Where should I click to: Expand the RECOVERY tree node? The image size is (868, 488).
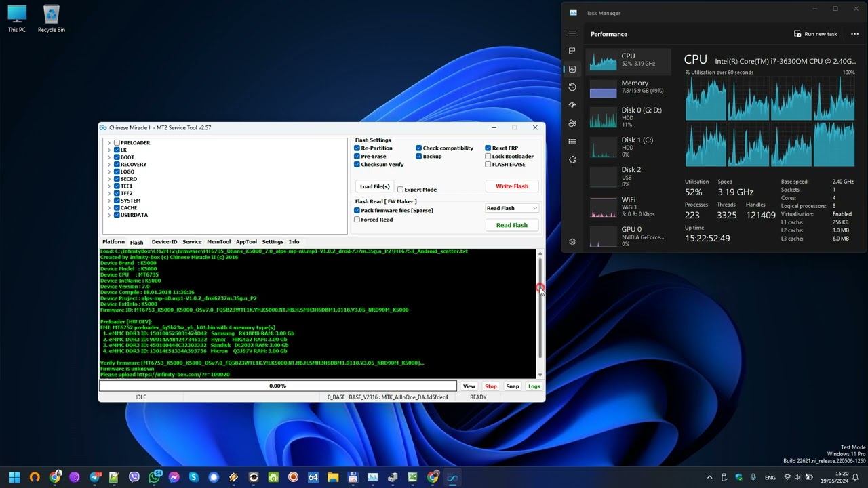click(x=108, y=164)
